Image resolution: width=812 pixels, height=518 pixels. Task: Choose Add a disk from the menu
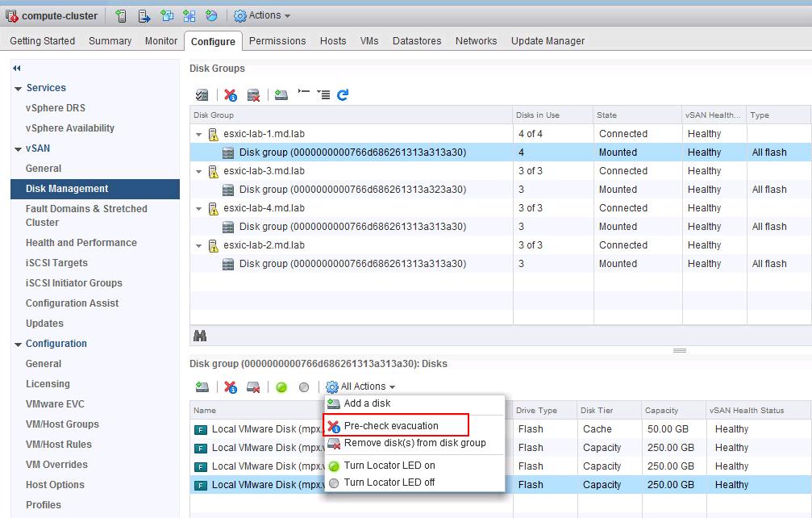pyautogui.click(x=414, y=403)
